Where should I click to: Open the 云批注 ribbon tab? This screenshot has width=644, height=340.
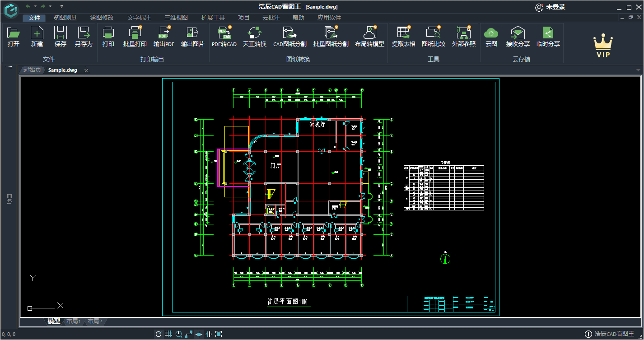(x=271, y=18)
